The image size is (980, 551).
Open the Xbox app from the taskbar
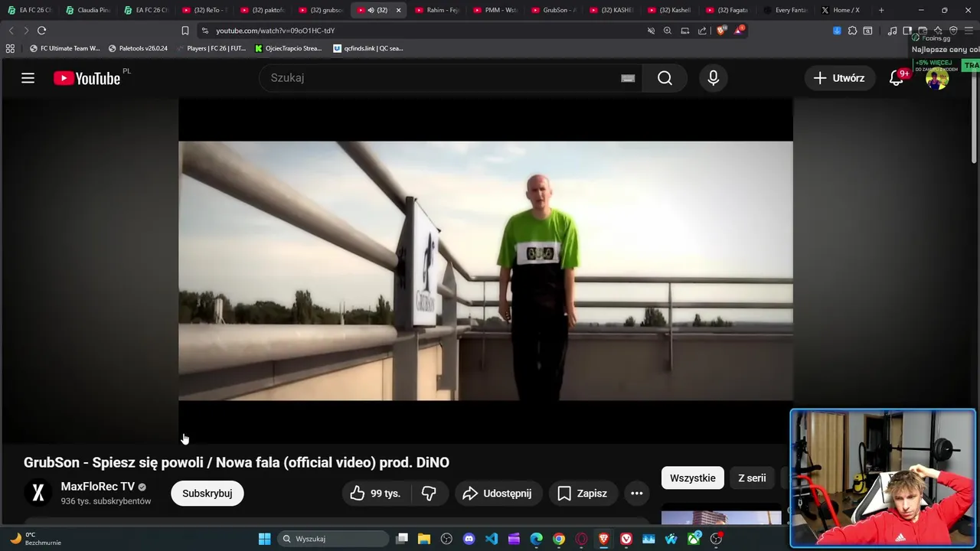(x=694, y=539)
